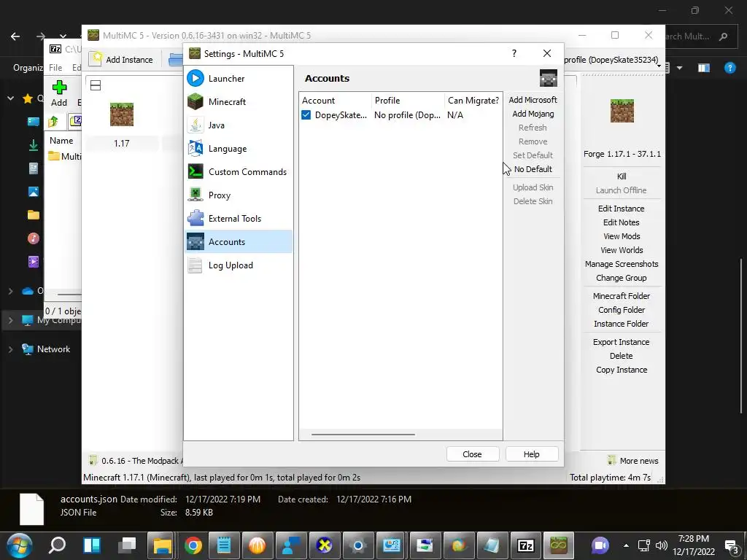
Task: Click Add Mojang button
Action: [x=533, y=114]
